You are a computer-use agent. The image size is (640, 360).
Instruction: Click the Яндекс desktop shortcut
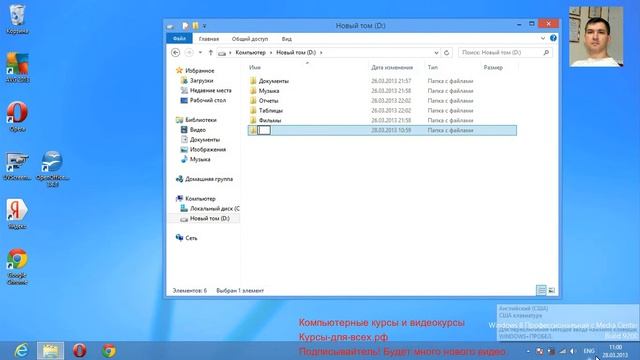[x=17, y=214]
